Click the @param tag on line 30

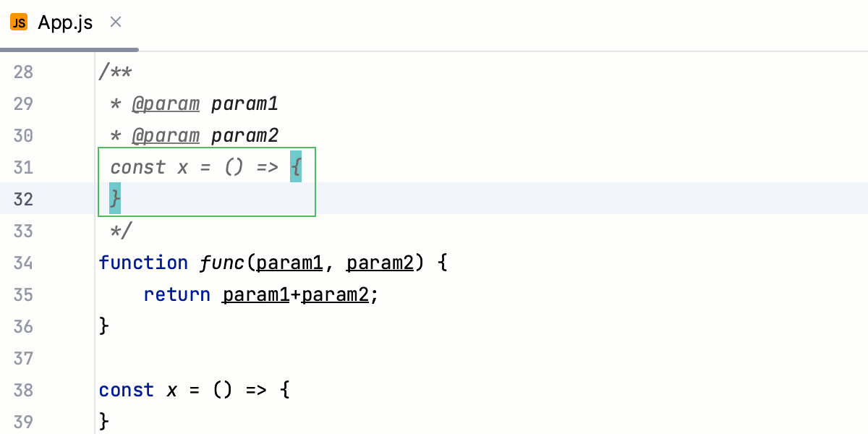(x=166, y=135)
